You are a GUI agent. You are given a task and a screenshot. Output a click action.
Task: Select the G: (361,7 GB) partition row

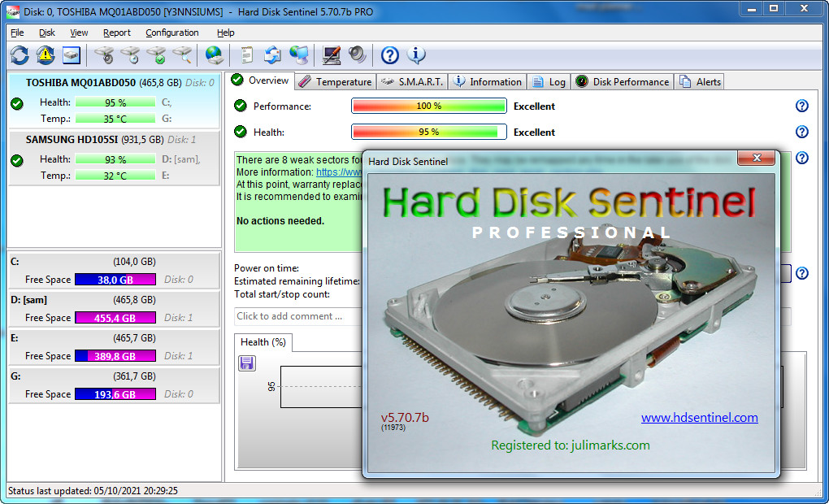click(114, 385)
